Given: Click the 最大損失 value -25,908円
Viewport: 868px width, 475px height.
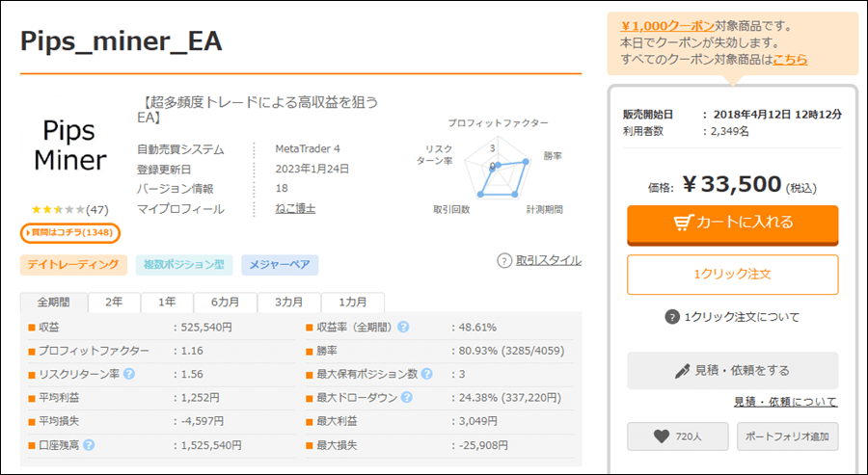Looking at the screenshot, I should [x=483, y=445].
